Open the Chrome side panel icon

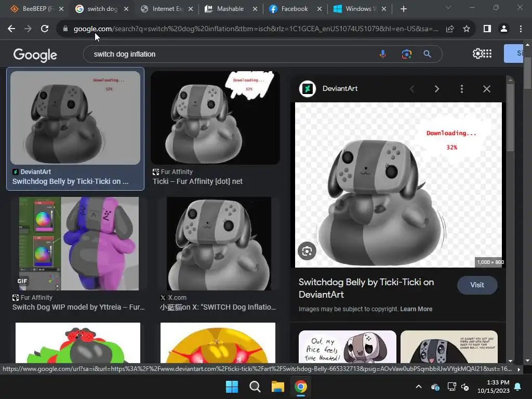(x=487, y=29)
